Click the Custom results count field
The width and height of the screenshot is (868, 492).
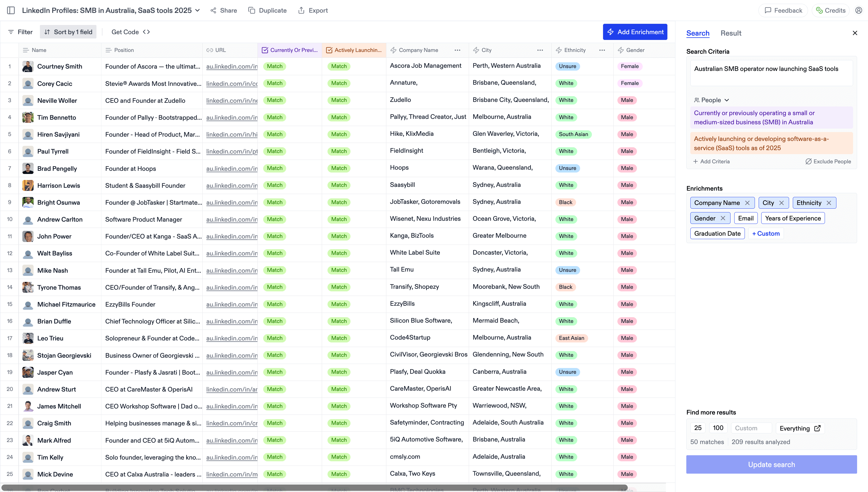tap(751, 428)
